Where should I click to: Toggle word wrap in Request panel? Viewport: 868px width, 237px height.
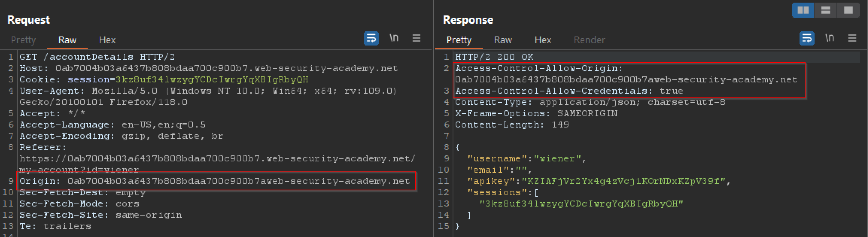[x=371, y=38]
